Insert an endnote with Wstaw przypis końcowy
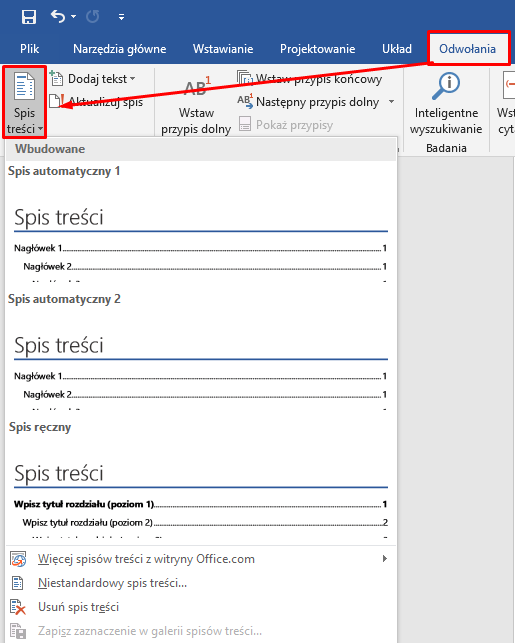 tap(310, 78)
